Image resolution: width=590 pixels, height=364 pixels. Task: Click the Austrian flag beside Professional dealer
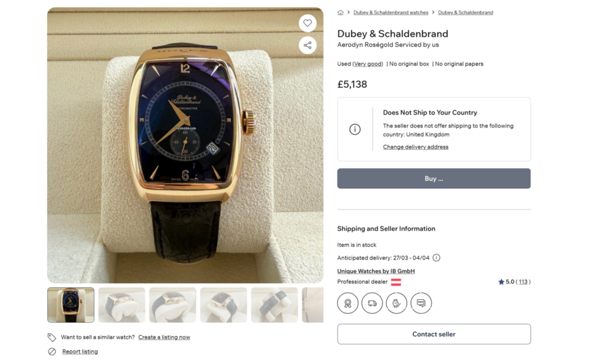395,281
